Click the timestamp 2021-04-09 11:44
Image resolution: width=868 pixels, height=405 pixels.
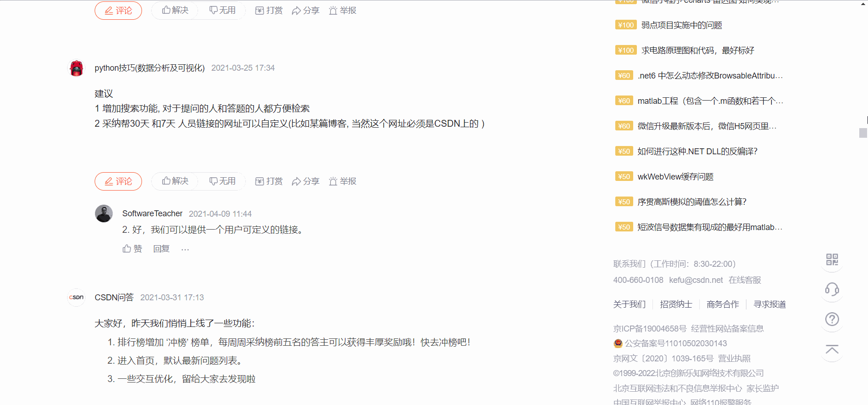coord(220,214)
